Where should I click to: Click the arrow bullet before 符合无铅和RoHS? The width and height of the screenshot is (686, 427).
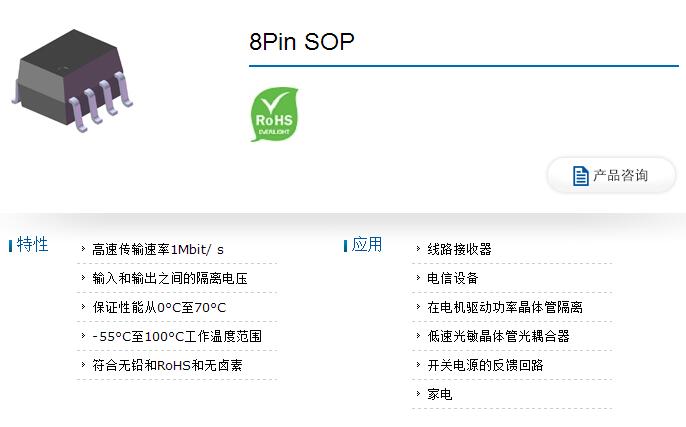(x=83, y=364)
